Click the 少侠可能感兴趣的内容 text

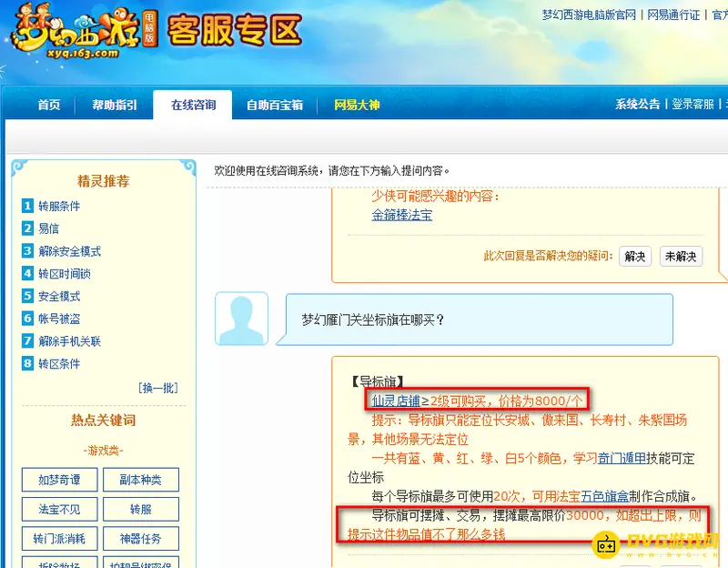point(436,196)
